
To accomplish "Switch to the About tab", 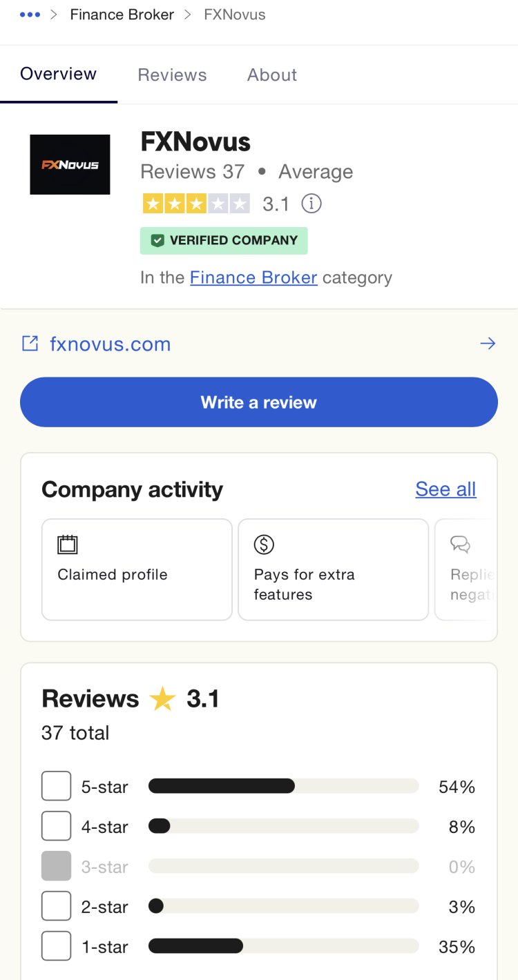I will (271, 75).
